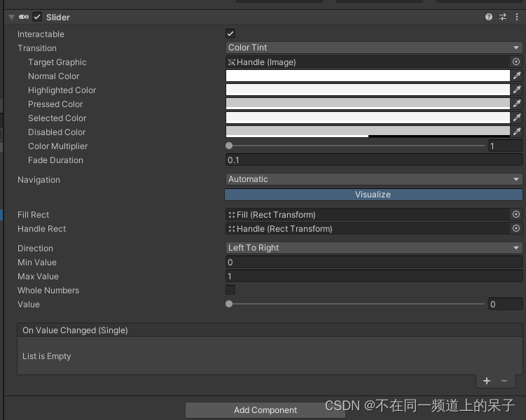The image size is (526, 420).
Task: Click the Visualize navigation button
Action: [x=373, y=195]
